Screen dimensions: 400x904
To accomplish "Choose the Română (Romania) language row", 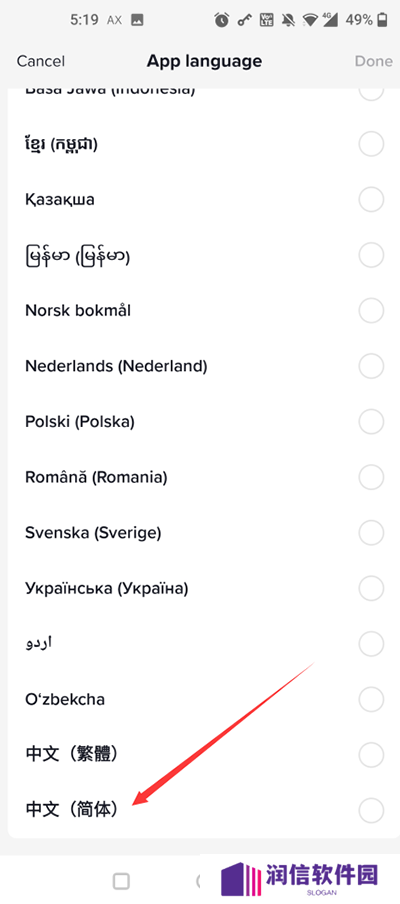I will (x=200, y=477).
